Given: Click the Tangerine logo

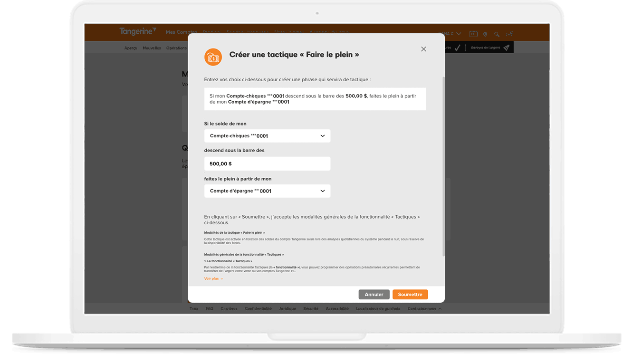Looking at the screenshot, I should (x=137, y=32).
